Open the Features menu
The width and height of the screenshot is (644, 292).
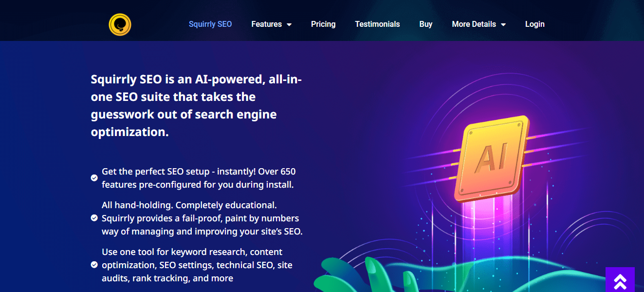coord(272,24)
